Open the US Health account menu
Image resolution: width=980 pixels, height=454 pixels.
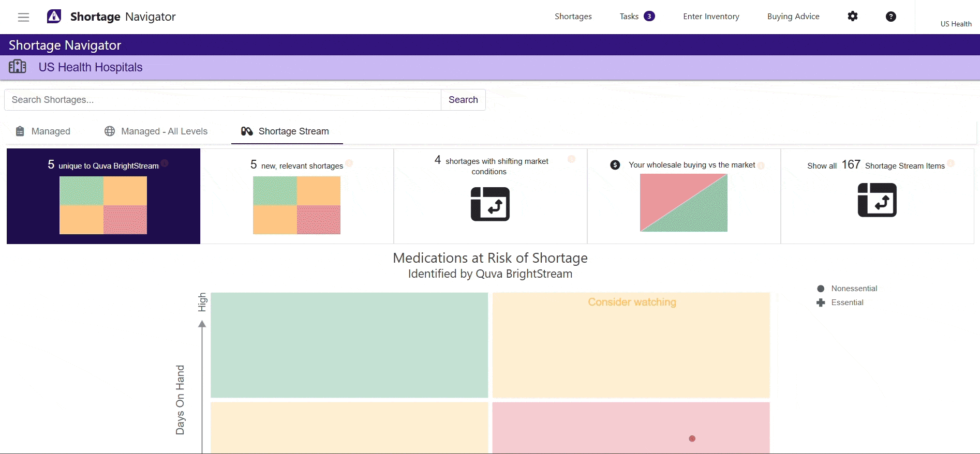[x=955, y=24]
